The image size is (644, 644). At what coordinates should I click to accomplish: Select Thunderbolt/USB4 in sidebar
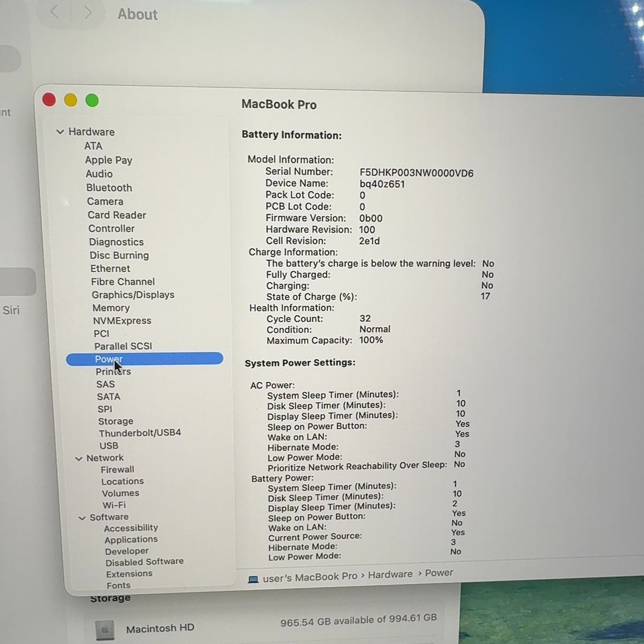[x=140, y=433]
